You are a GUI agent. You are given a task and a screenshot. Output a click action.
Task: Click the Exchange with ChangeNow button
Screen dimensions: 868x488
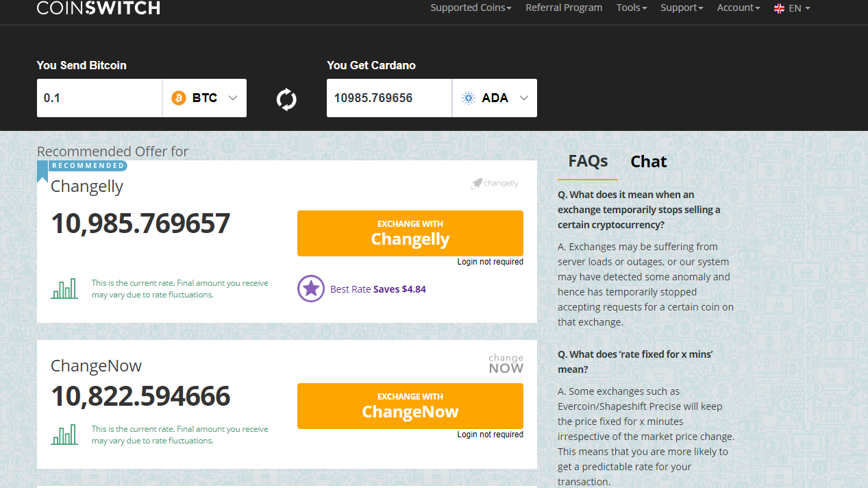pos(410,406)
